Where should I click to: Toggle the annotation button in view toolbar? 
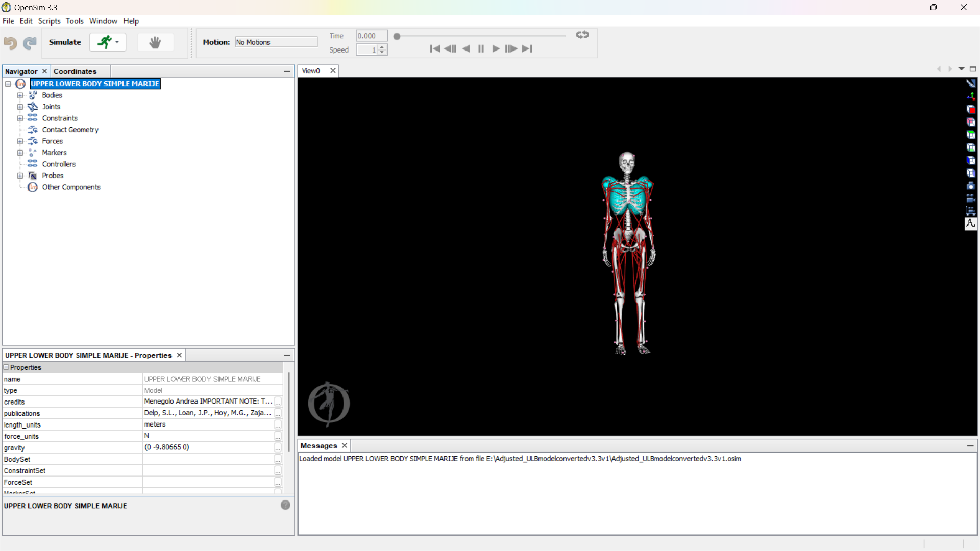point(971,223)
